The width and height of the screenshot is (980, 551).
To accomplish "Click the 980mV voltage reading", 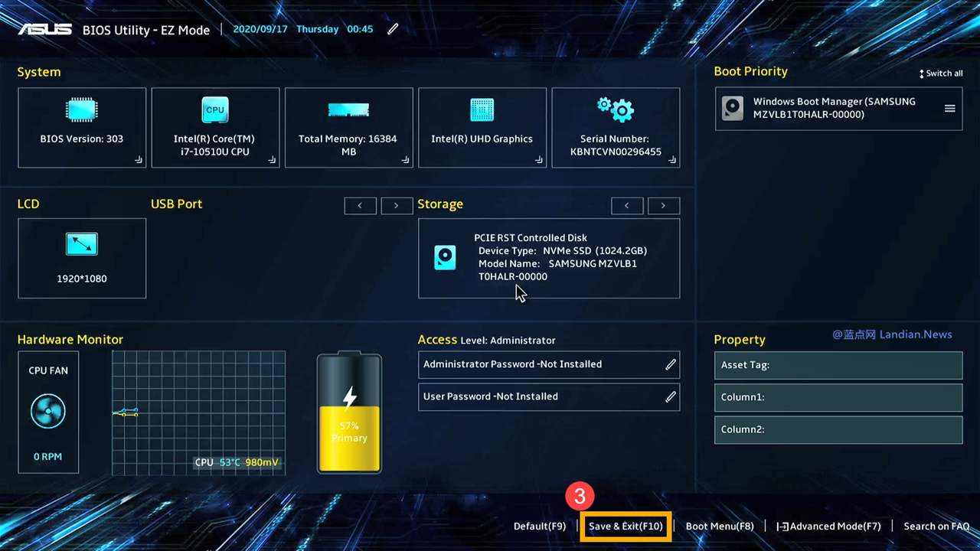I will [262, 463].
